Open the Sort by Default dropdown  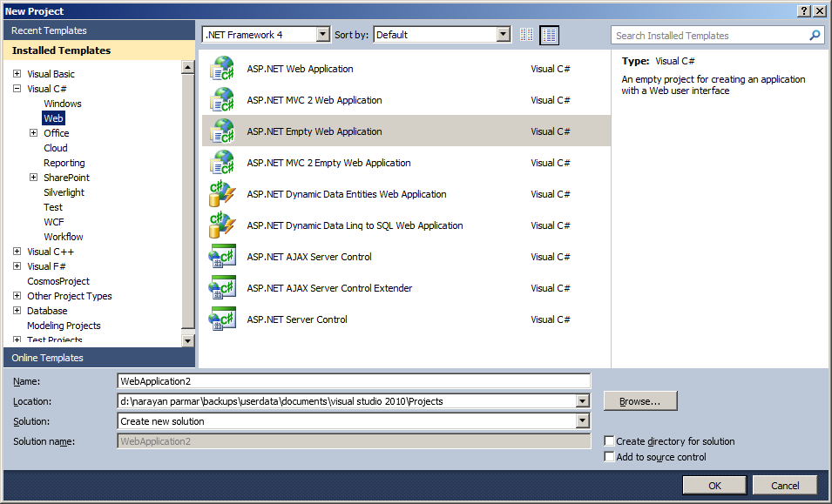click(503, 35)
